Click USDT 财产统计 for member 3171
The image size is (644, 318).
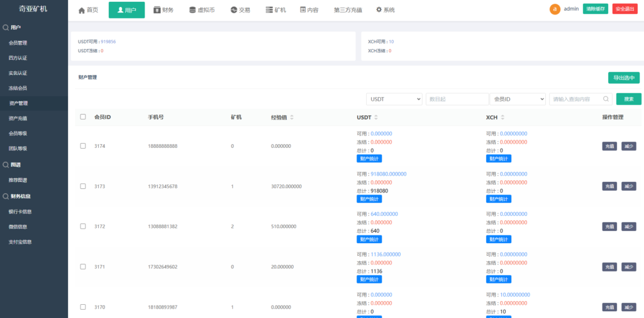point(369,280)
